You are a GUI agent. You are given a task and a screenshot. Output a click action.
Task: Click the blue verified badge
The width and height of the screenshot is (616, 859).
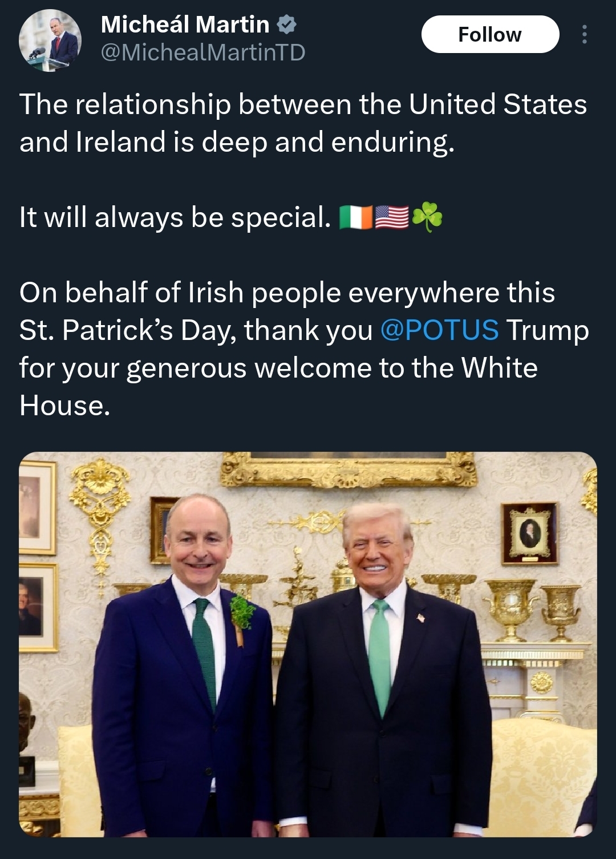(286, 25)
